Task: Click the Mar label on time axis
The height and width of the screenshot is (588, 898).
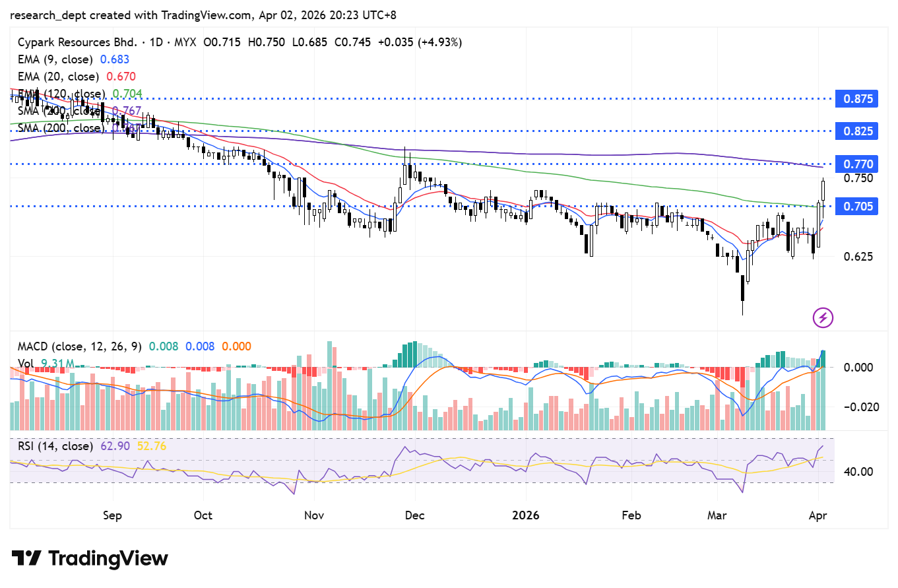Action: pos(717,515)
